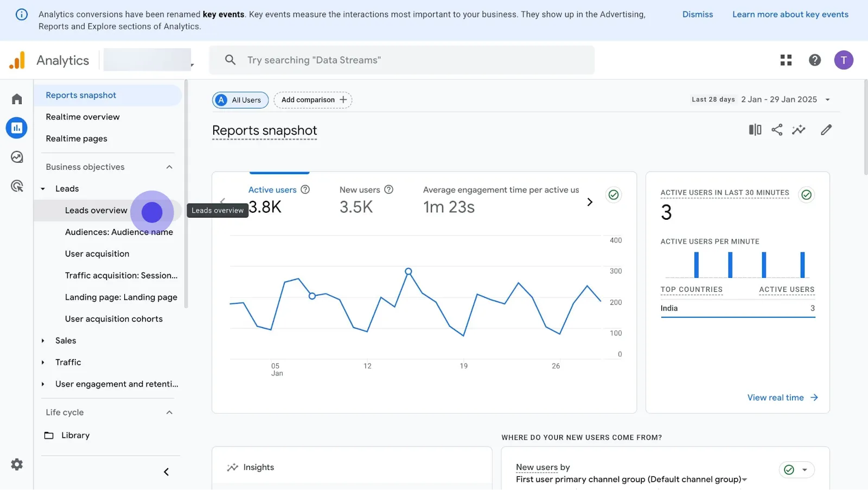
Task: Select the Active users metric tab
Action: tap(279, 199)
